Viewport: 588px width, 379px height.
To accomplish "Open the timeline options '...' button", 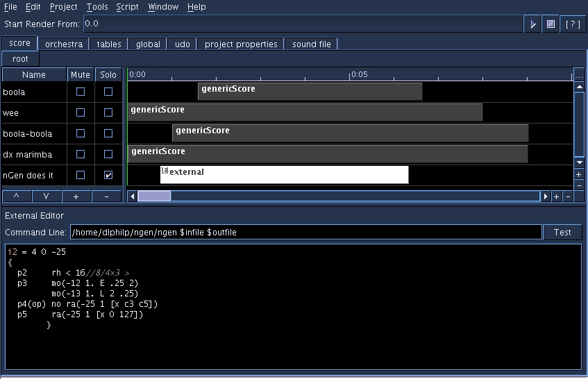I will [x=579, y=75].
